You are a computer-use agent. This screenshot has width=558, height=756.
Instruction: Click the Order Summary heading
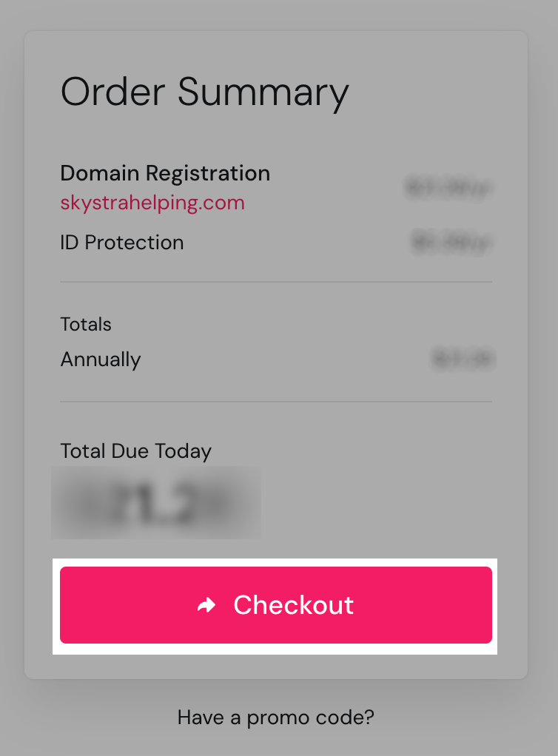click(x=204, y=92)
